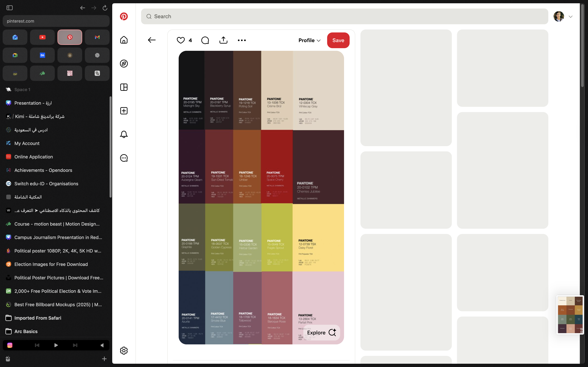Image resolution: width=588 pixels, height=367 pixels.
Task: Open notifications bell in Pinterest sidebar
Action: click(x=124, y=134)
